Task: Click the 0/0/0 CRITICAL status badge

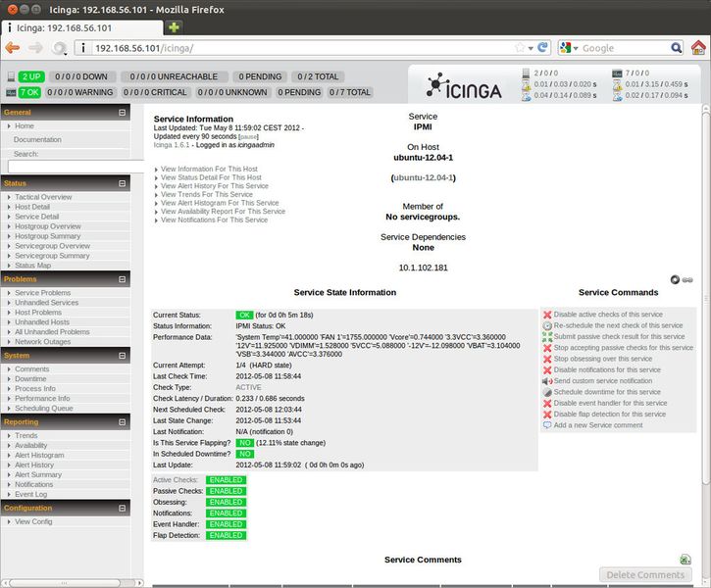Action: coord(155,92)
